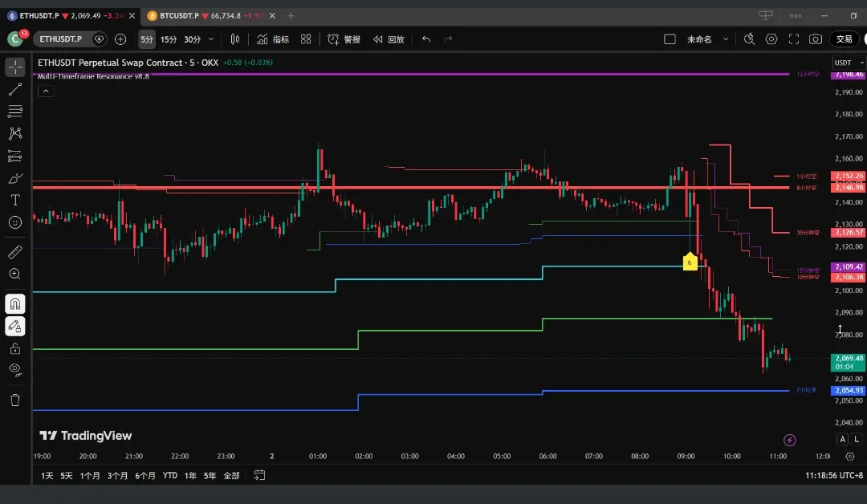Select the brush drawing tool
The image size is (867, 504).
pos(15,178)
